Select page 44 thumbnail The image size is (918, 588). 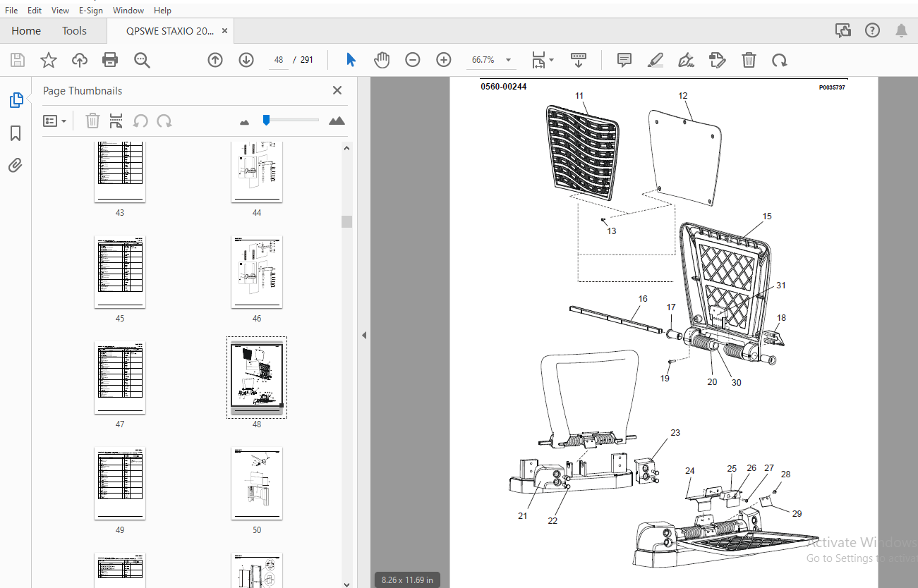[x=257, y=171]
